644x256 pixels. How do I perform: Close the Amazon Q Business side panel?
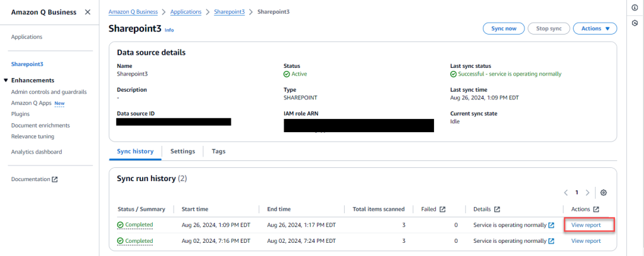(87, 13)
